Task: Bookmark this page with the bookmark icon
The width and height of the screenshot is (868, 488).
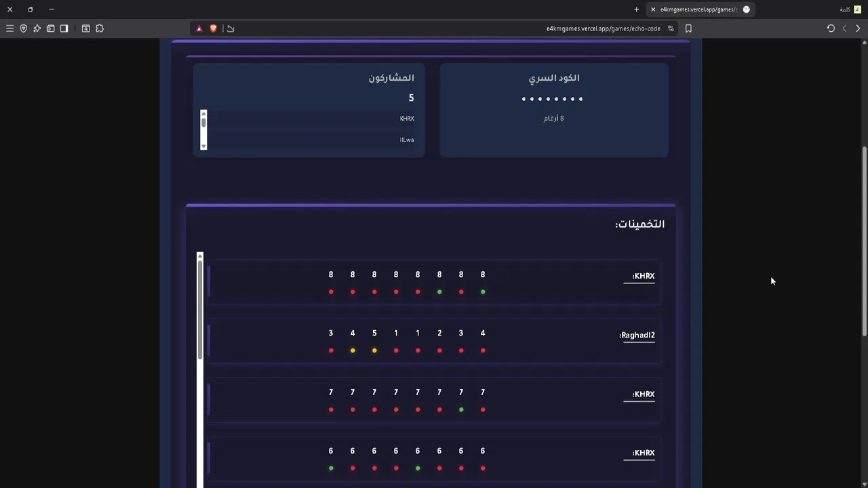Action: tap(688, 28)
